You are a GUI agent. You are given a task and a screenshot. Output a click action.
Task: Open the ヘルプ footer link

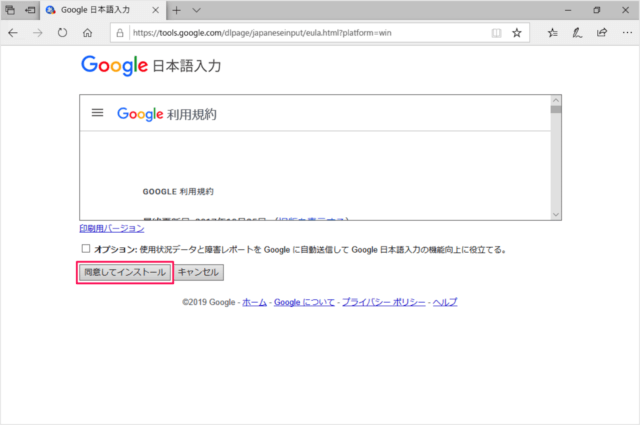click(x=445, y=302)
